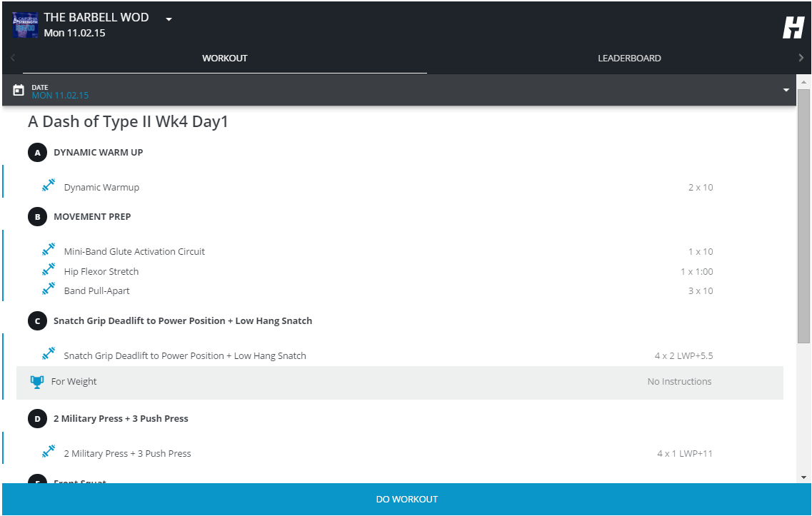Click dumbbell icon beside Snatch Grip Deadlift exercise row
Image resolution: width=812 pixels, height=516 pixels.
coord(49,353)
